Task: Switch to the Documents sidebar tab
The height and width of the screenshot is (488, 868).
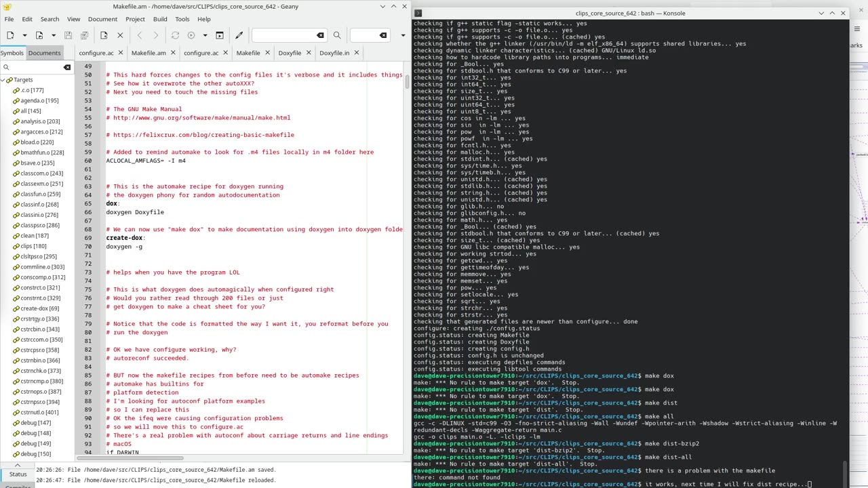Action: (x=44, y=53)
